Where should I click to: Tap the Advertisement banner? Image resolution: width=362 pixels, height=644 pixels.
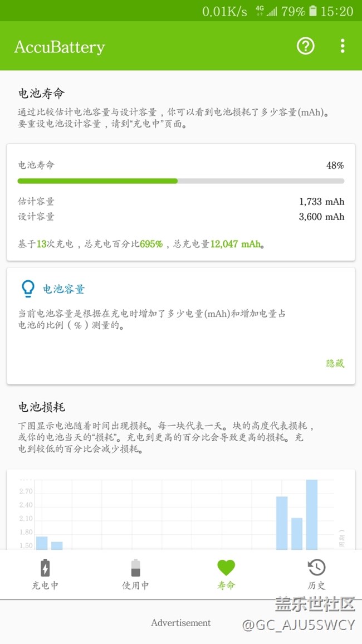tap(181, 623)
